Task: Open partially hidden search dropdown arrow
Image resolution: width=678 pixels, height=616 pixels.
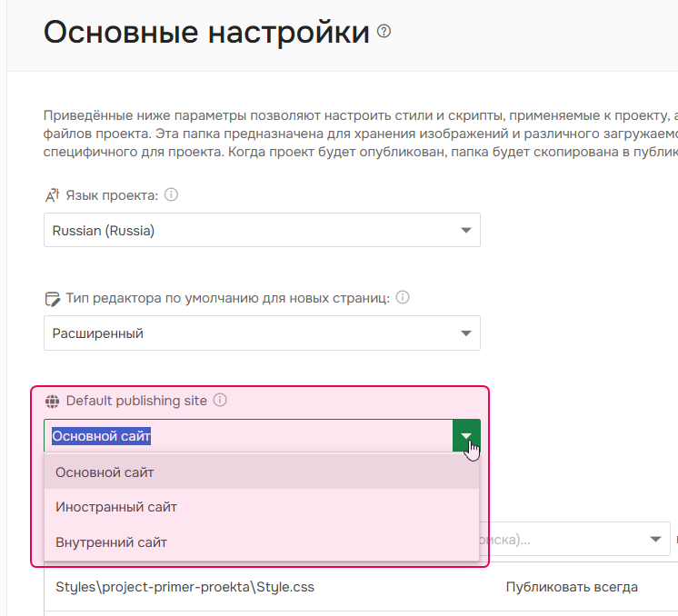Action: click(655, 539)
